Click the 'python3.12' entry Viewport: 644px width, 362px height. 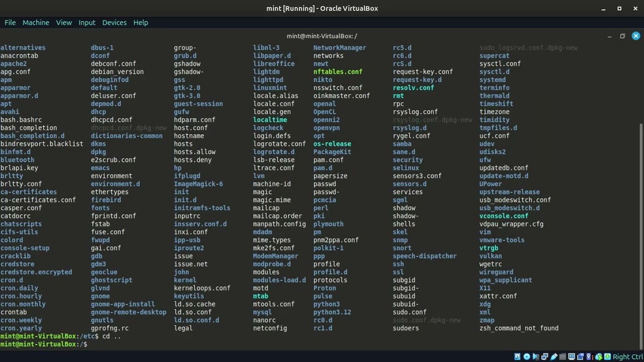[x=332, y=312]
